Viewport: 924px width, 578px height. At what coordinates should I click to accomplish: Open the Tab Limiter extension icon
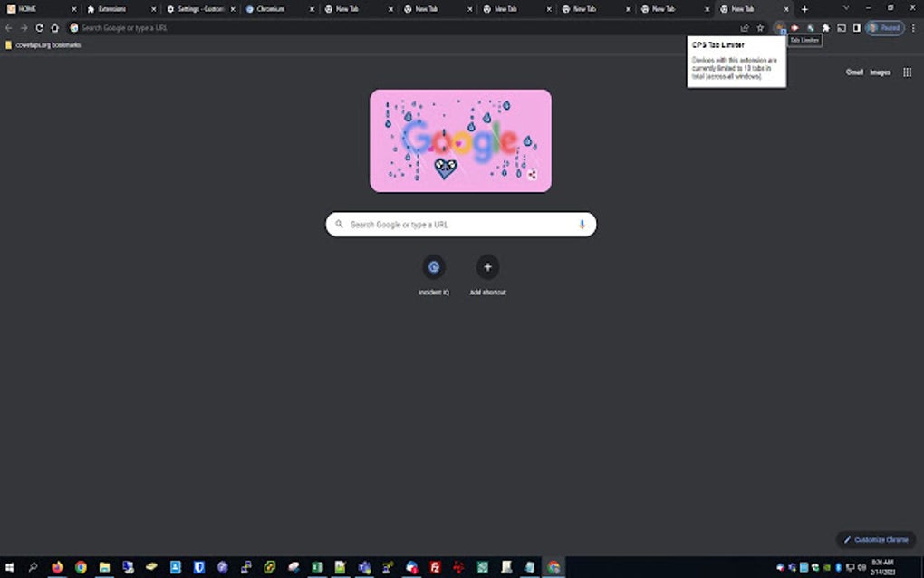coord(780,27)
